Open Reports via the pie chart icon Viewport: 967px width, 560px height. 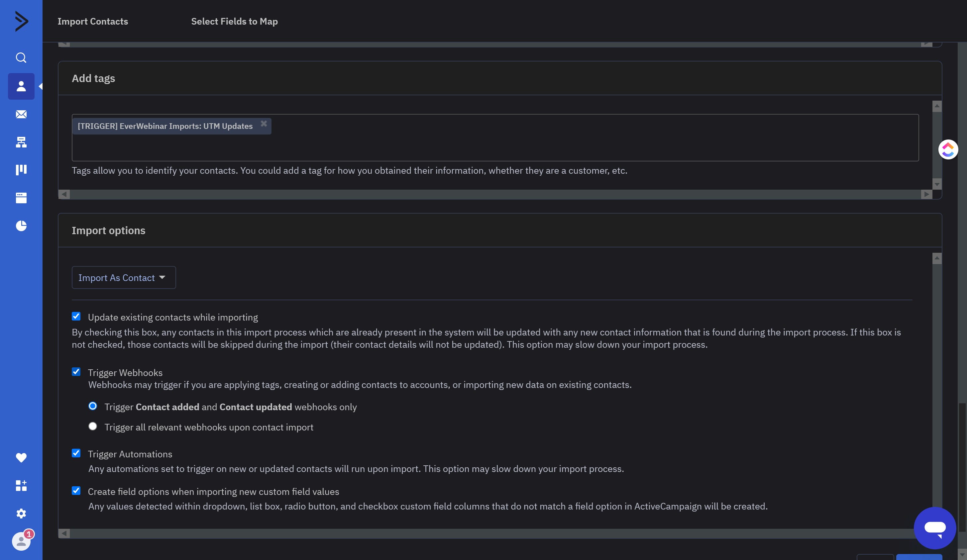[21, 226]
